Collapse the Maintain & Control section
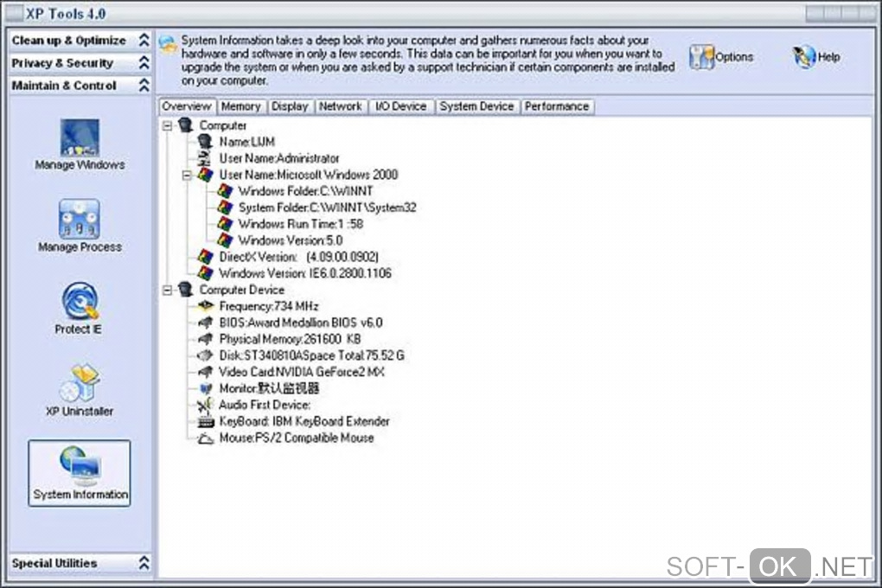This screenshot has width=882, height=588. click(x=144, y=85)
